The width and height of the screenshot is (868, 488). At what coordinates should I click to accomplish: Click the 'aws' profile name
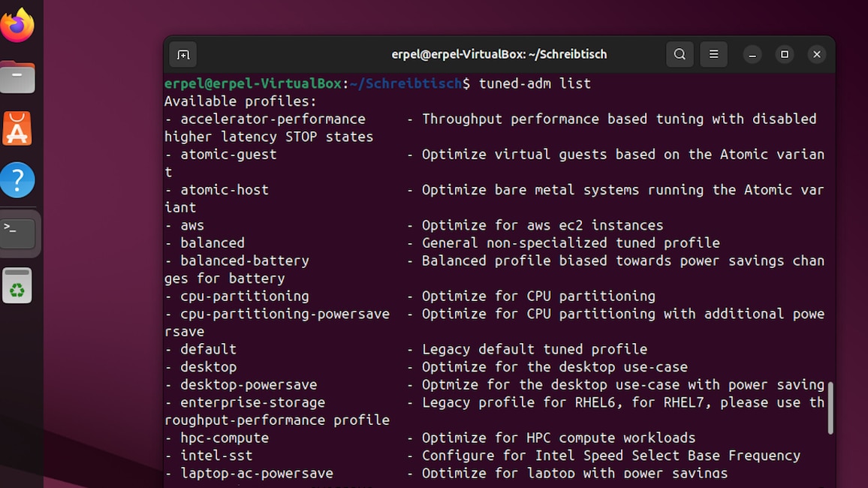(x=192, y=225)
